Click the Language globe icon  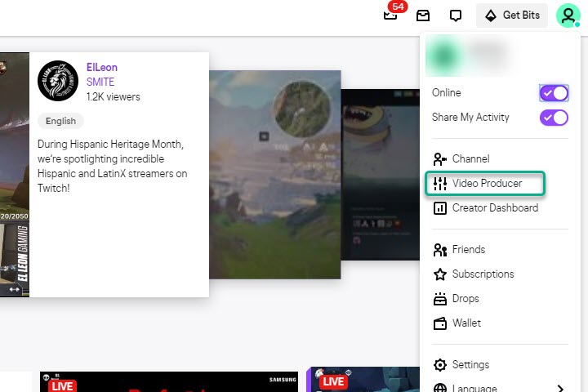440,388
